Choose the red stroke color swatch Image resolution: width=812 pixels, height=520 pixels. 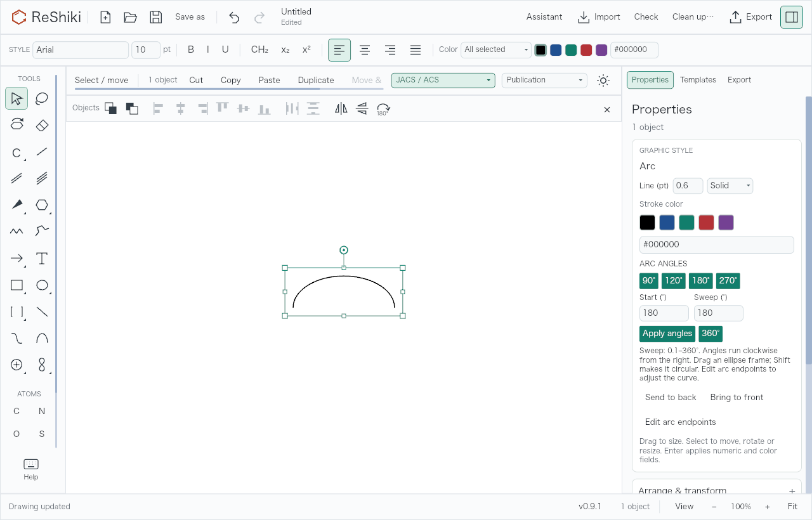[x=706, y=223]
